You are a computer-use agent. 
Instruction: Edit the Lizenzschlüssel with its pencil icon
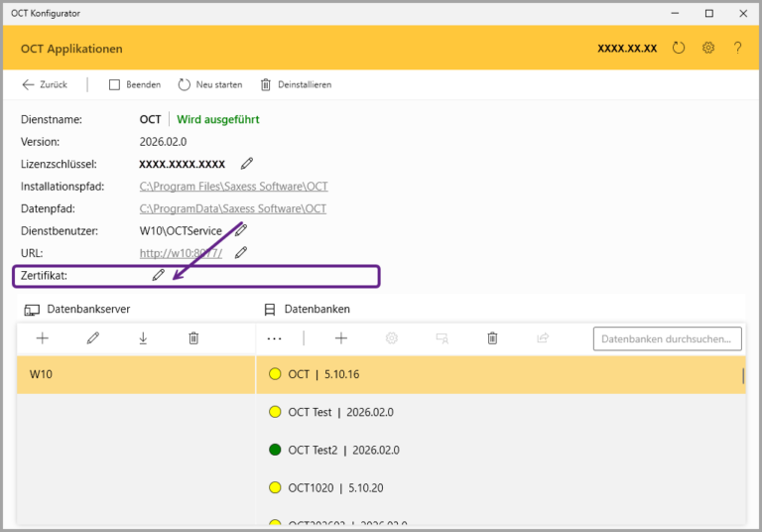tap(247, 164)
